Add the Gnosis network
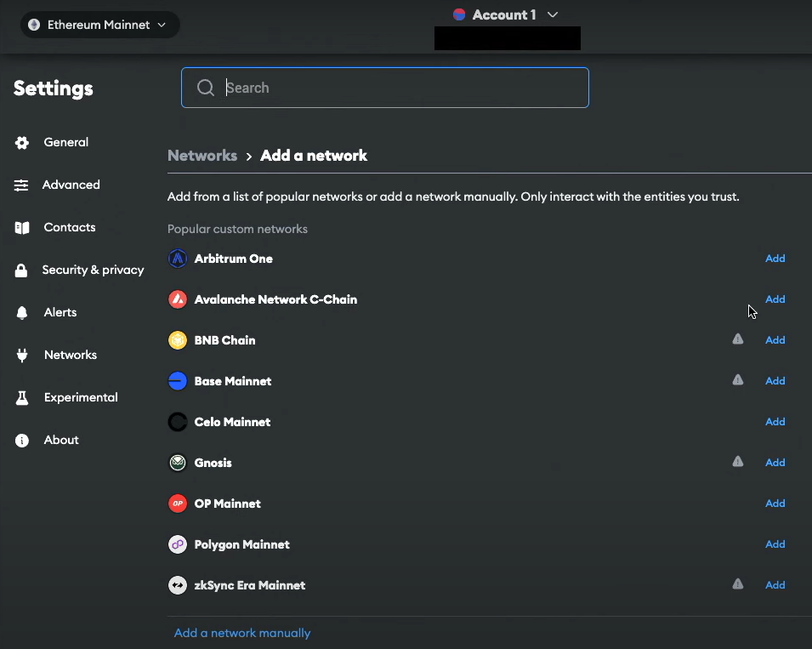This screenshot has height=649, width=812. pyautogui.click(x=775, y=462)
